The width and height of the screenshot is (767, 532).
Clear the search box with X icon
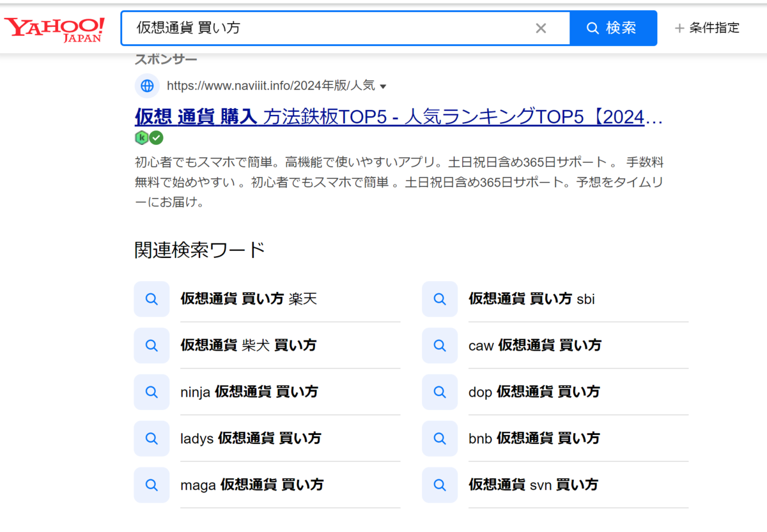pos(541,28)
